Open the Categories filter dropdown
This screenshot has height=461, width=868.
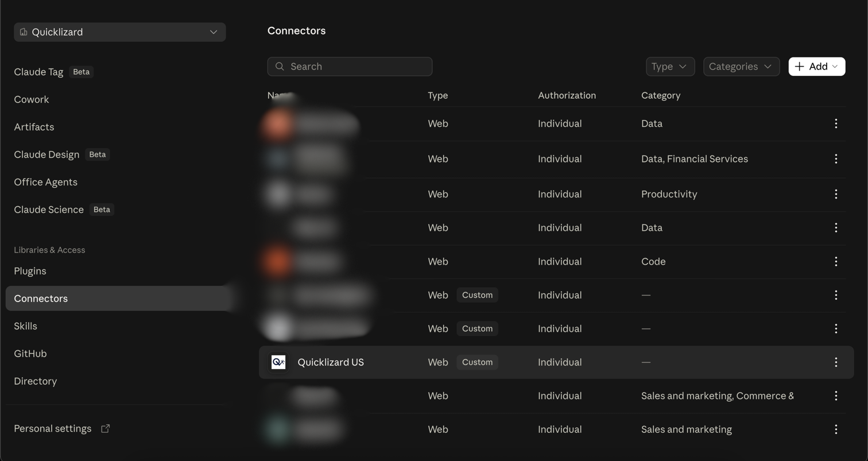741,67
